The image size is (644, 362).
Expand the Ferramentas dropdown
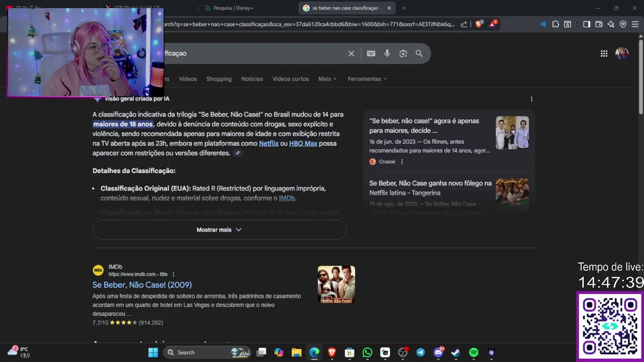[x=367, y=79]
